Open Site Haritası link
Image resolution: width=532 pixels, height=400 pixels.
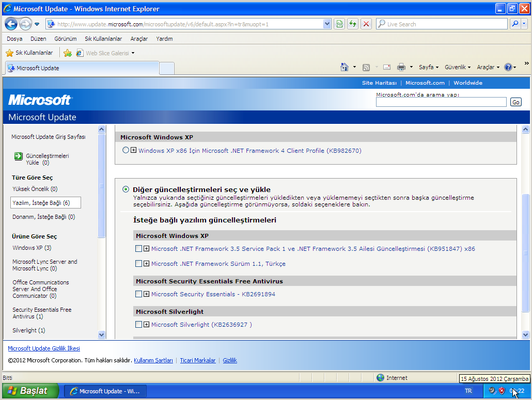point(379,83)
